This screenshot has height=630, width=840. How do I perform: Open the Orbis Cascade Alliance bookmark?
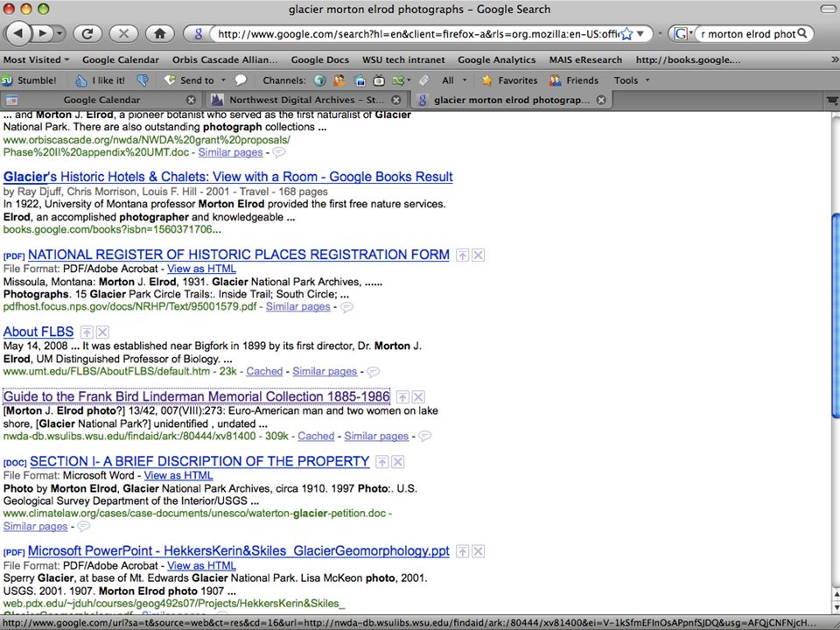(x=225, y=60)
